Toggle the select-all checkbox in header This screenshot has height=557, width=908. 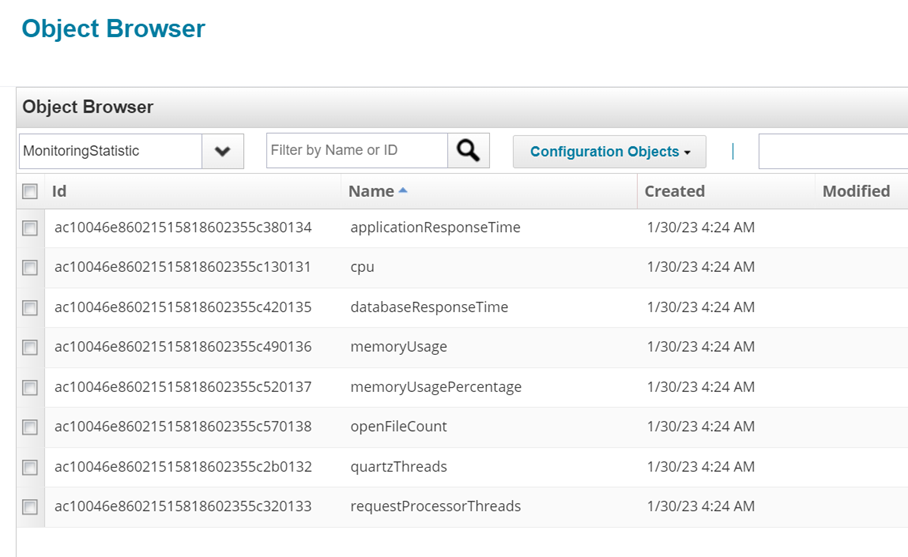[30, 191]
